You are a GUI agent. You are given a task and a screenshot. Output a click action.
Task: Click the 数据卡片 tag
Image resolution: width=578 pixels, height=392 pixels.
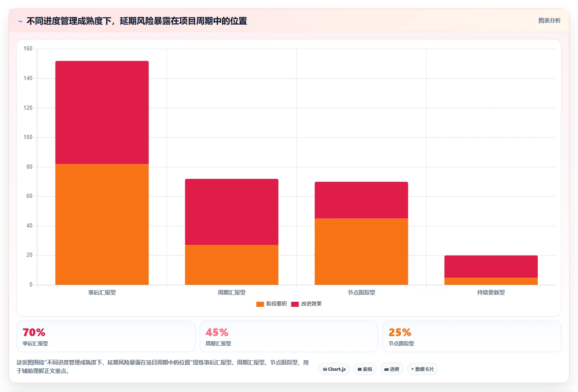(x=422, y=369)
